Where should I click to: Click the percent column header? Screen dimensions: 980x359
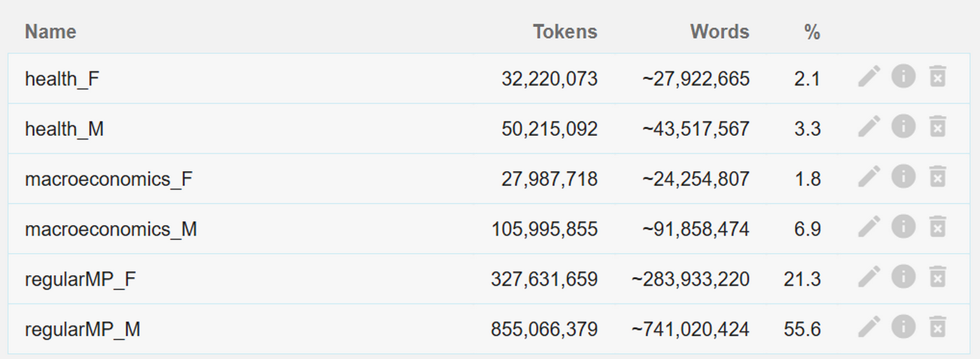(x=812, y=32)
